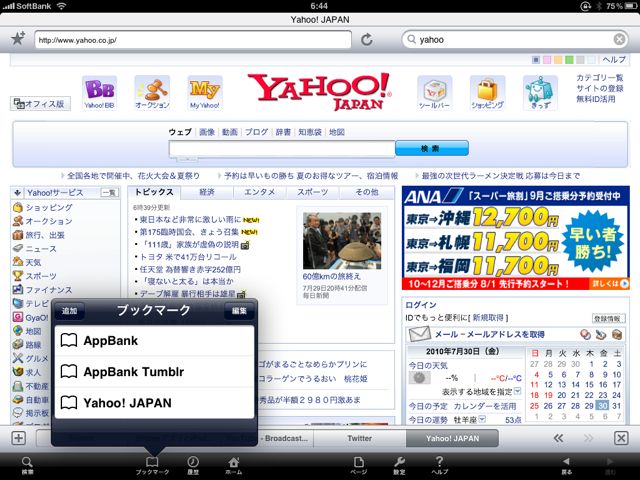Read the トヨタ 米で41万台リコール headline
Screen dimensions: 640x480
[x=188, y=257]
